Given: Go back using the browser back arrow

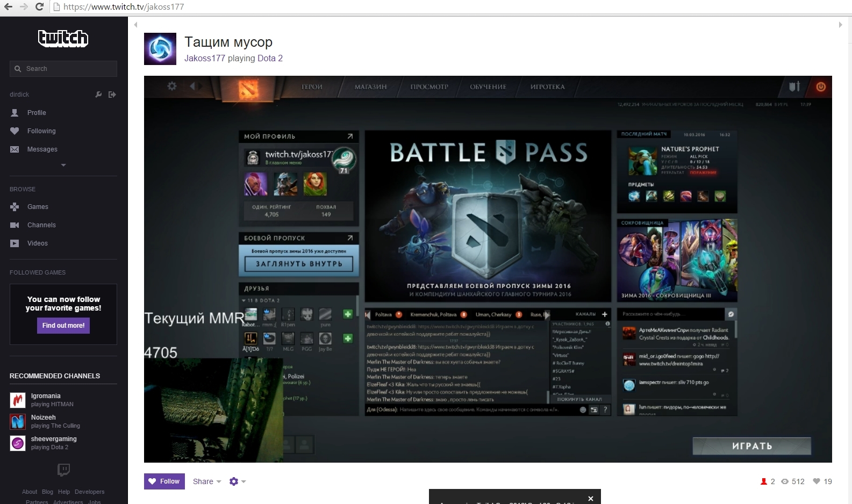Looking at the screenshot, I should [8, 7].
